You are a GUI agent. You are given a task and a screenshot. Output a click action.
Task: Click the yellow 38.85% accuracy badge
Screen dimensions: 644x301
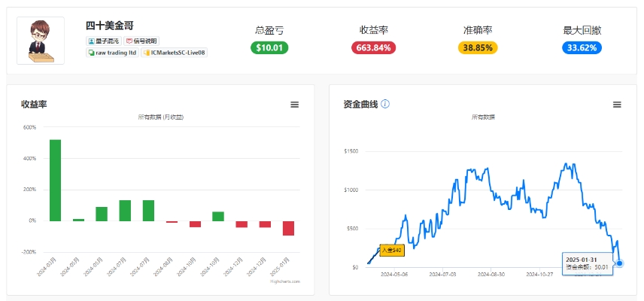[478, 47]
